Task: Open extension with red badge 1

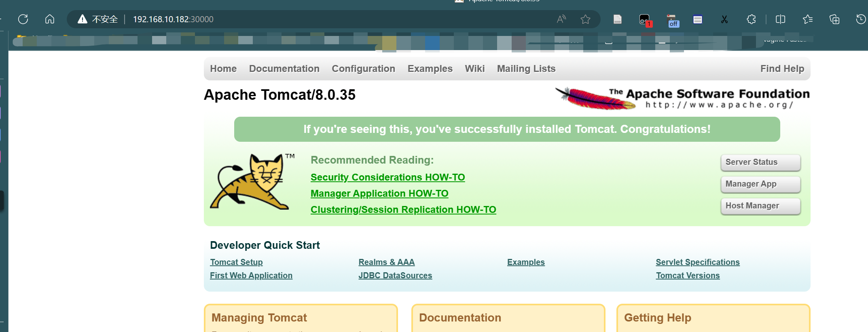Action: [x=645, y=20]
